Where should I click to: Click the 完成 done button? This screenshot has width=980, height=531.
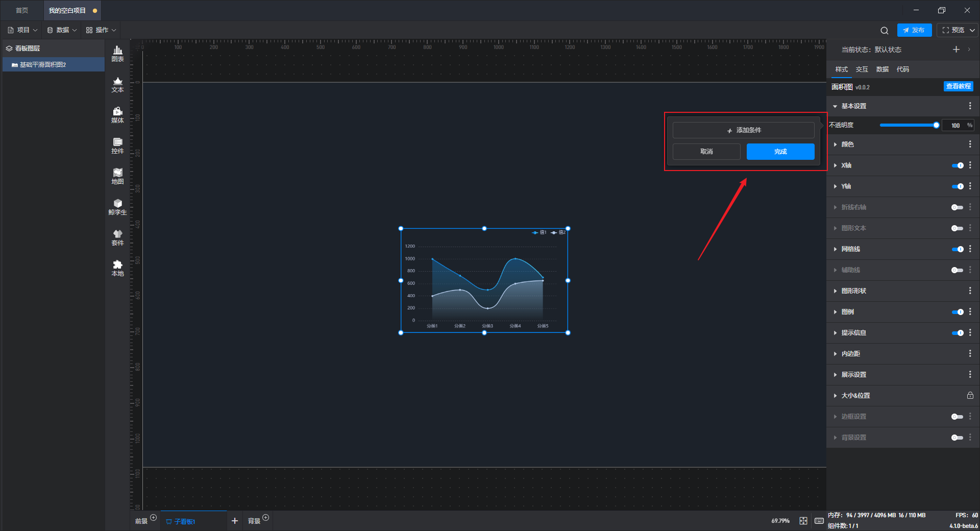[x=780, y=152]
